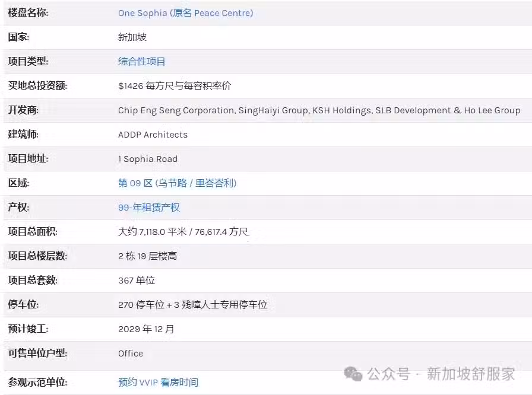
Task: Select the address 1 Sophia Road
Action: [x=148, y=159]
